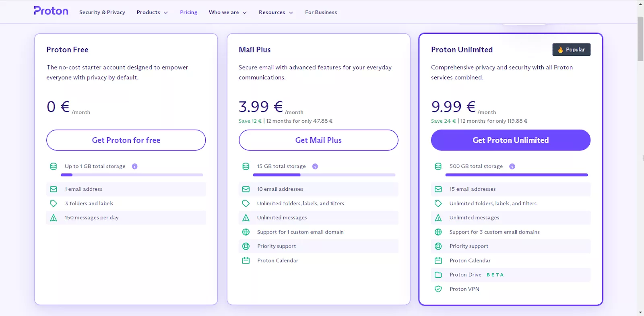
Task: Open the For Business page
Action: [321, 12]
